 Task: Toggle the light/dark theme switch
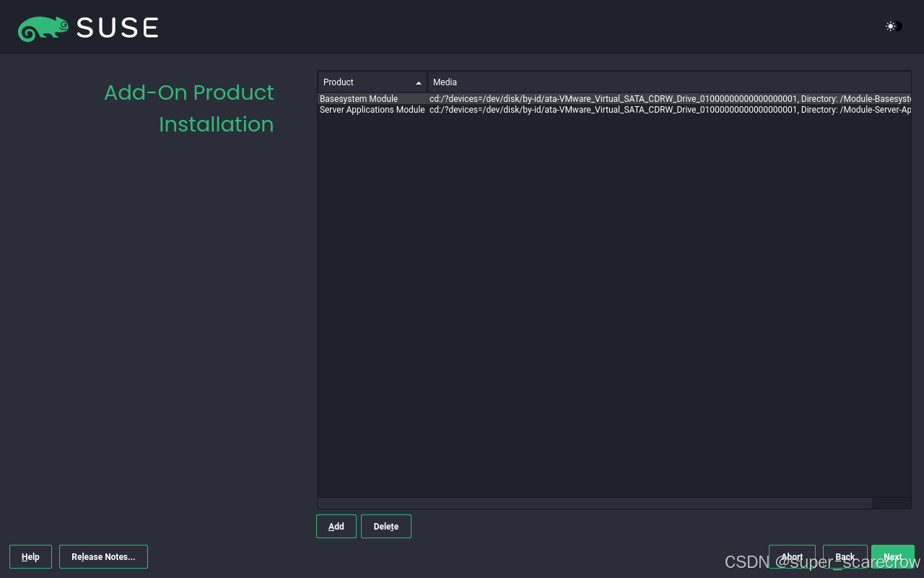click(x=894, y=26)
